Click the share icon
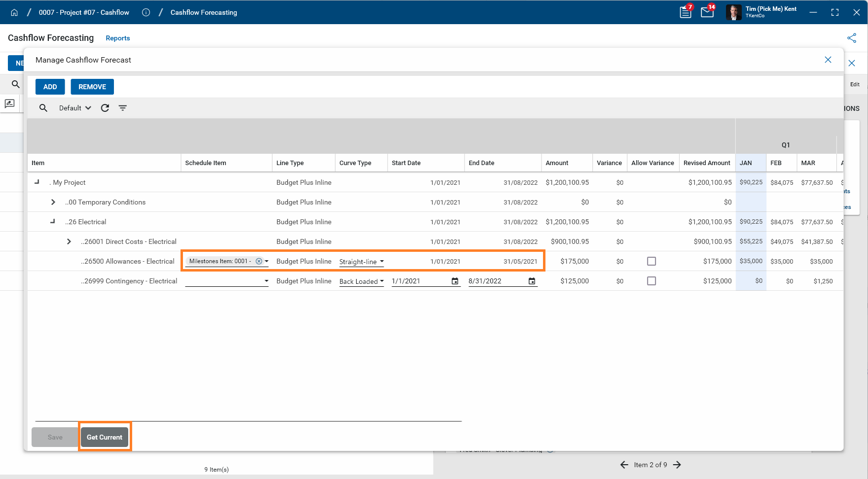868x479 pixels. coord(852,38)
